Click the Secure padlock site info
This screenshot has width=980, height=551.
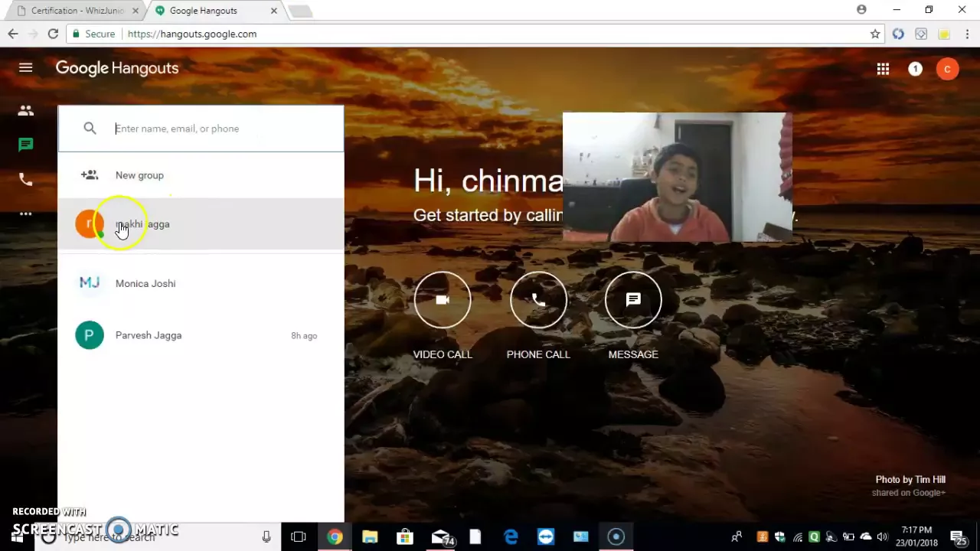coord(93,34)
